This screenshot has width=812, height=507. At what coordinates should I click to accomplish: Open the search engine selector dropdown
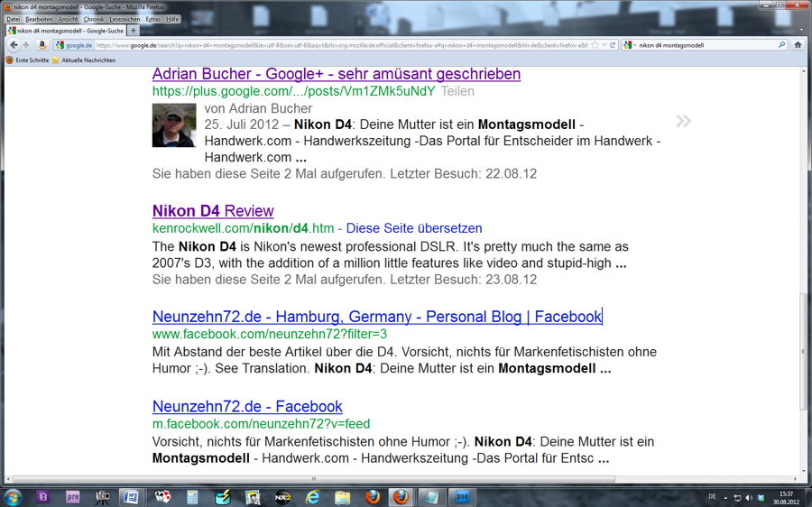[630, 45]
